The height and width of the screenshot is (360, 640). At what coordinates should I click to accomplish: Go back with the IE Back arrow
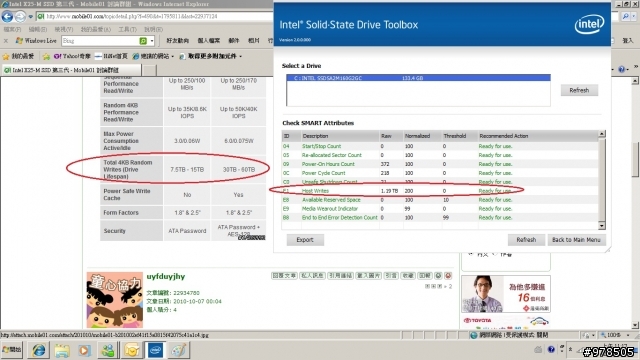7,16
